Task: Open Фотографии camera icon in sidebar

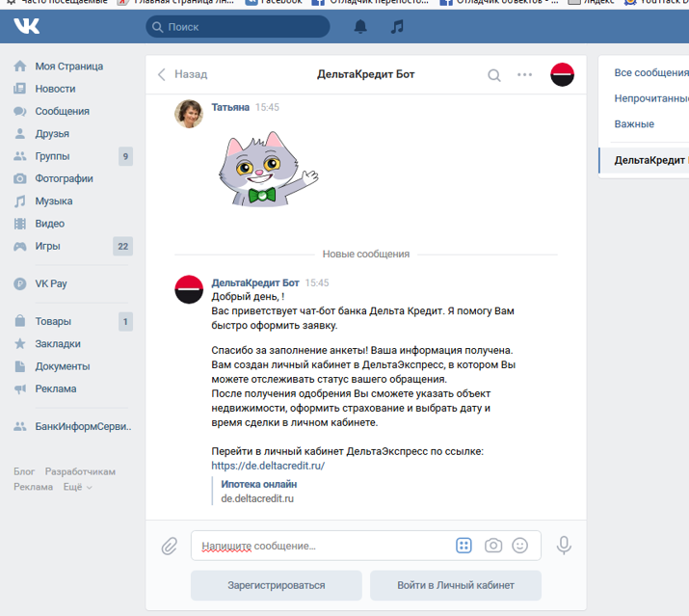Action: pyautogui.click(x=20, y=178)
